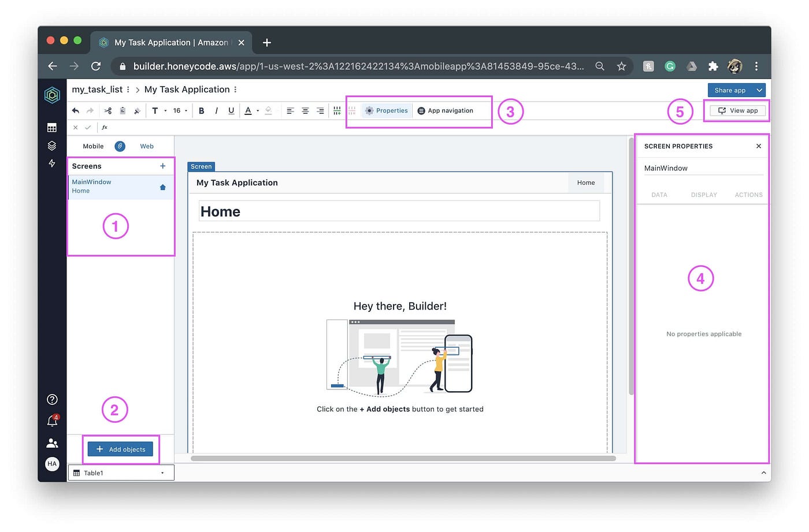Click the View app button
809x532 pixels.
pyautogui.click(x=737, y=110)
